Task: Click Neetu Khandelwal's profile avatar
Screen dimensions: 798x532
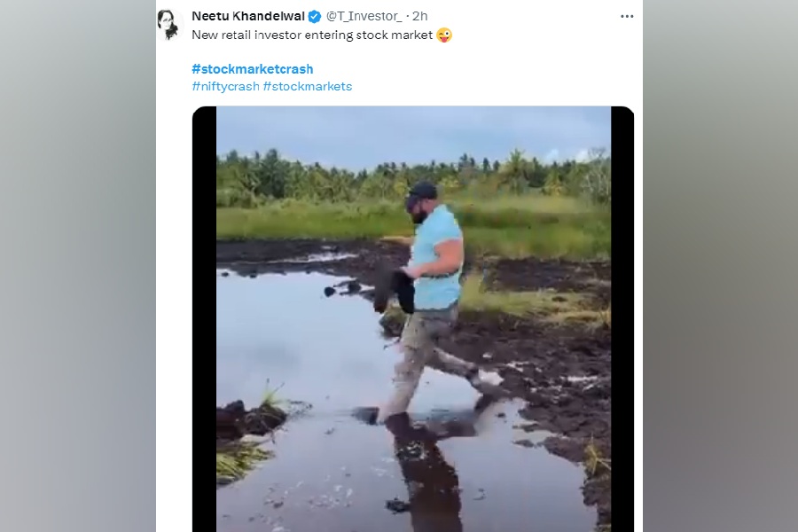Action: [168, 24]
